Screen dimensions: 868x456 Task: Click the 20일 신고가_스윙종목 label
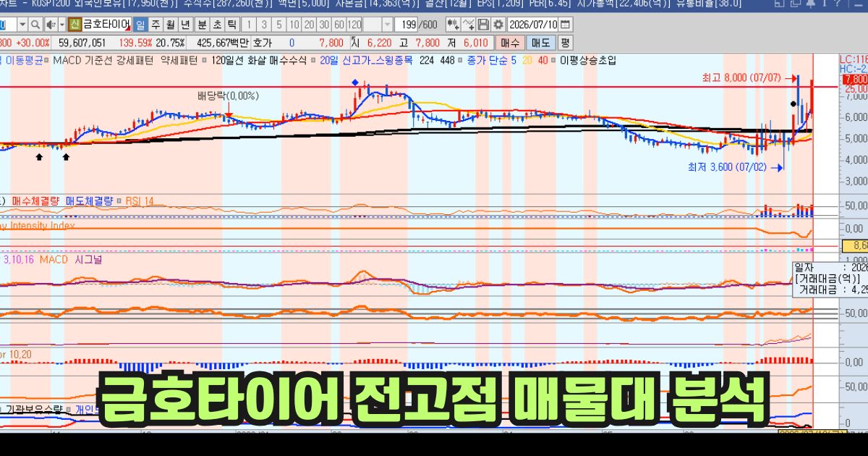point(366,61)
